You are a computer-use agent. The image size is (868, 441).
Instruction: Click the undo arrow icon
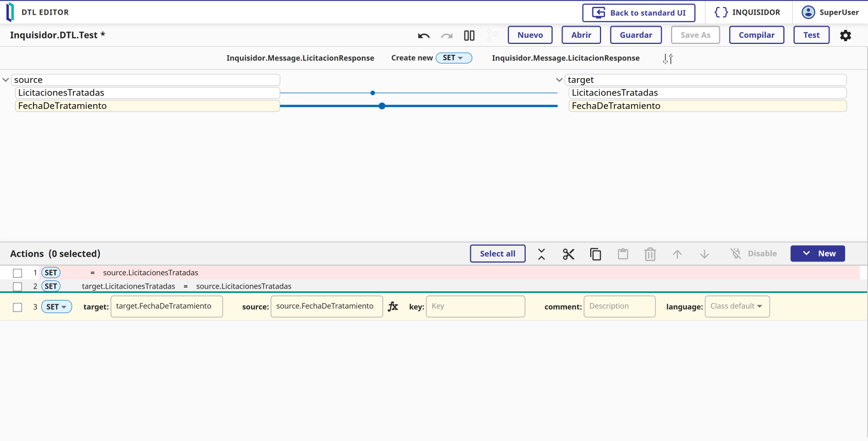424,36
